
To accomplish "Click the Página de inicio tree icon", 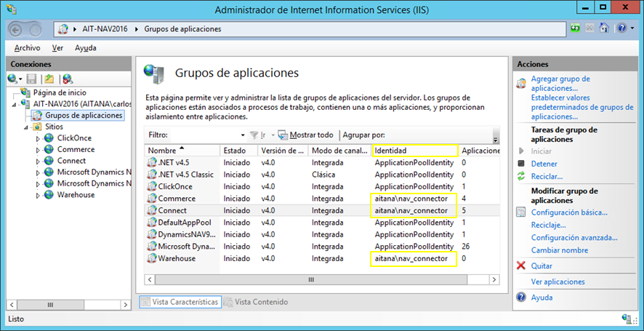I will coord(25,92).
